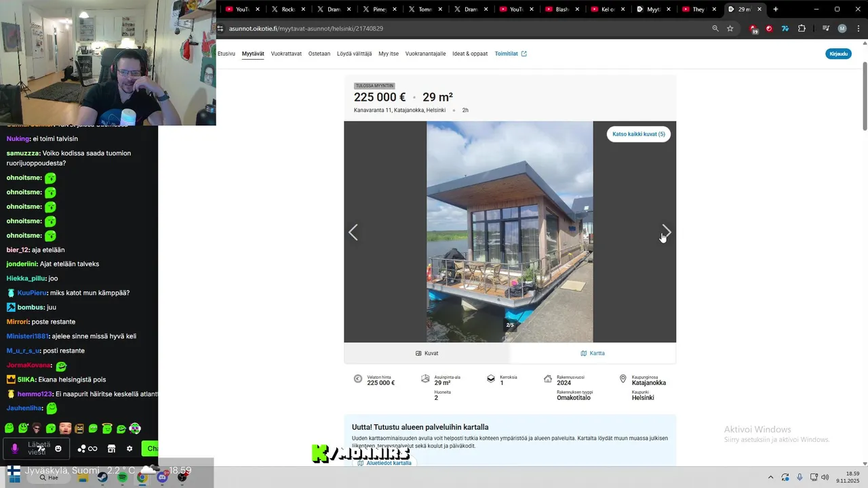Click the houseboat listing photo

click(x=510, y=232)
